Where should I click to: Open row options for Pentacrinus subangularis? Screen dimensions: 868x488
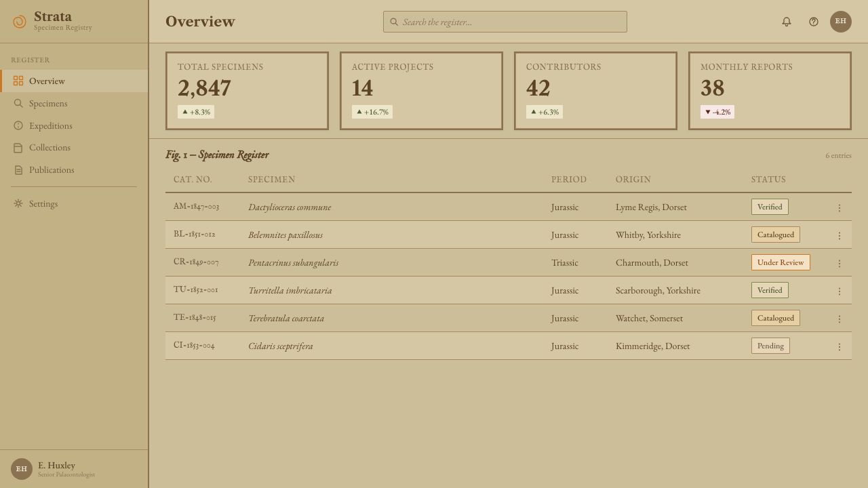coord(840,264)
